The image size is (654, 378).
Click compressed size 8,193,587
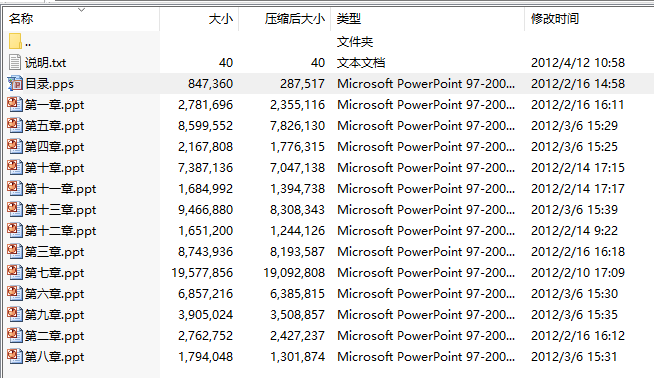pos(297,252)
